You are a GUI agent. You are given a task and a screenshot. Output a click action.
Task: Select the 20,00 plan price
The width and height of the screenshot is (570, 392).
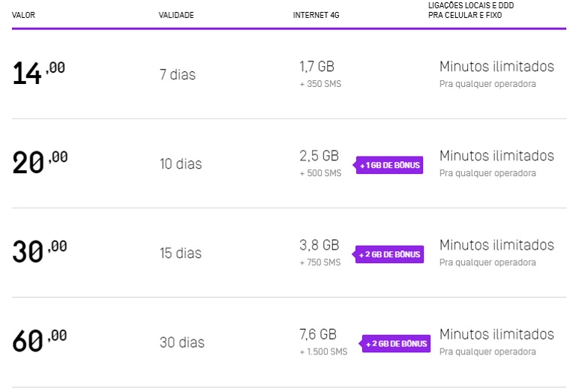coord(40,163)
